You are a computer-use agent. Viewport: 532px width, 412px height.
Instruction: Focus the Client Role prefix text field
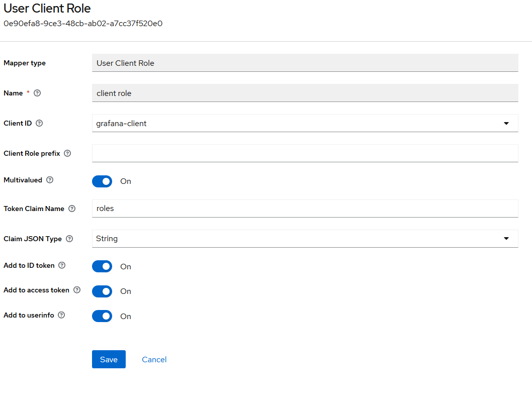point(305,153)
